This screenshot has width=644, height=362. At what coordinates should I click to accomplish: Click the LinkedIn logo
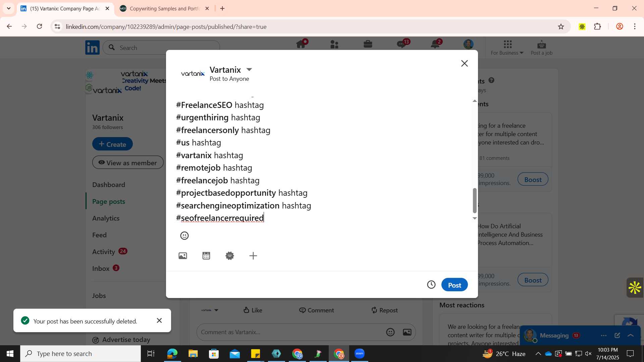click(92, 48)
